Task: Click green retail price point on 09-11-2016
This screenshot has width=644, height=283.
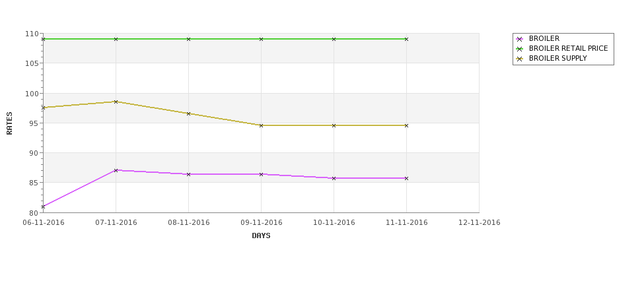Action: (x=261, y=39)
